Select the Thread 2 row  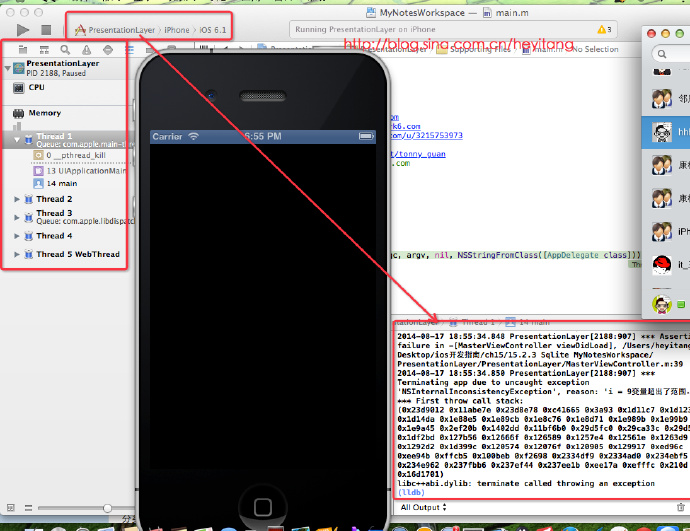pos(65,199)
